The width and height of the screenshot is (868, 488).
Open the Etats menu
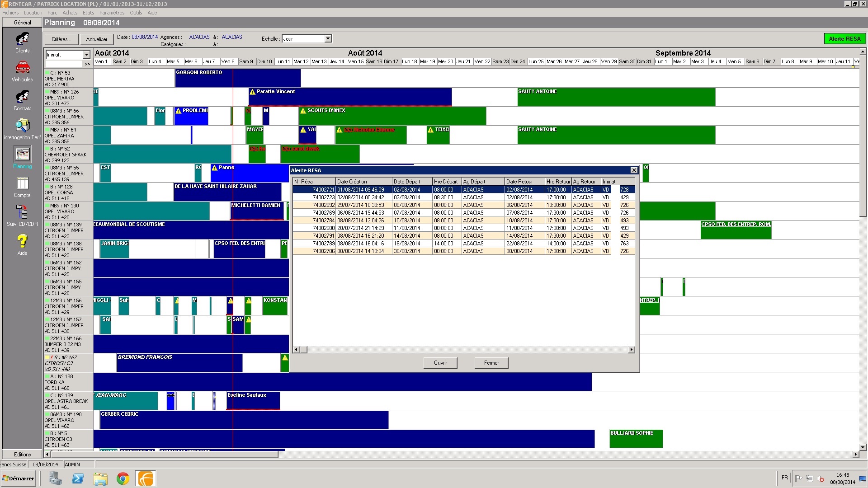89,13
